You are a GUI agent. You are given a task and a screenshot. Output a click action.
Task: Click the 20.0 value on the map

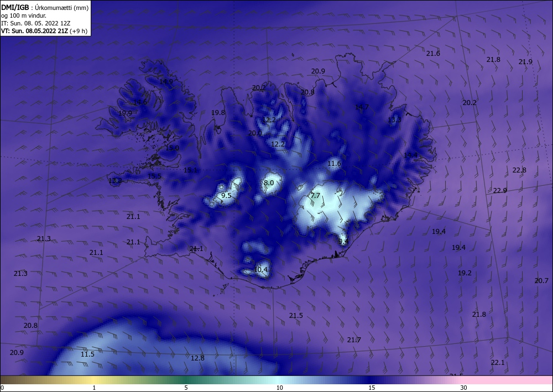[255, 133]
